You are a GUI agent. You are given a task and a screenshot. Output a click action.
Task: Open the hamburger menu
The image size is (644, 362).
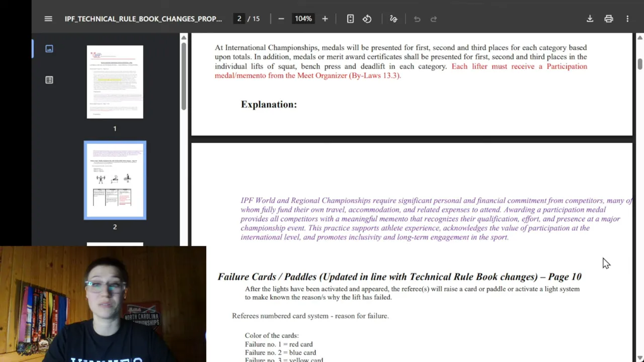(x=48, y=19)
